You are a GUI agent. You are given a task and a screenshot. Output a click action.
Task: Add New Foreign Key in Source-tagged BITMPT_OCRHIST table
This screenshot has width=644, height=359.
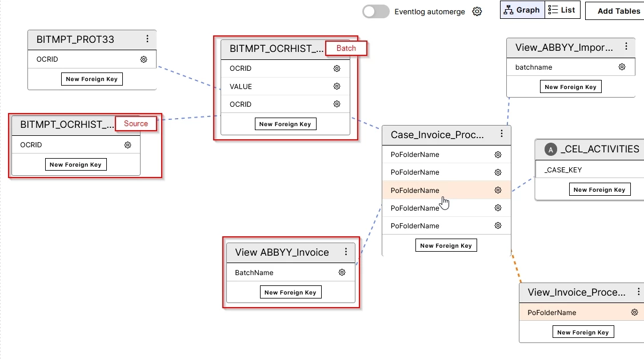coord(75,164)
